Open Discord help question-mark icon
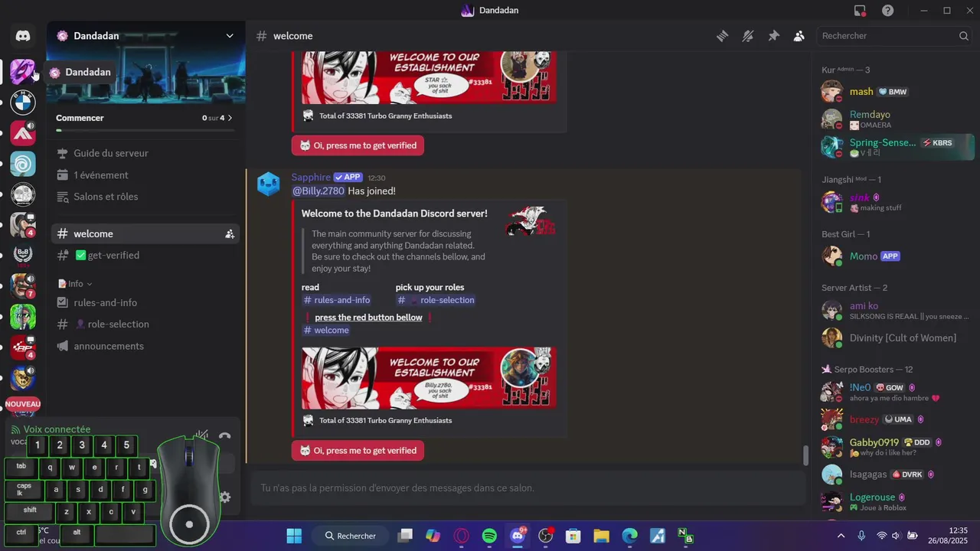The width and height of the screenshot is (980, 551). coord(887,11)
